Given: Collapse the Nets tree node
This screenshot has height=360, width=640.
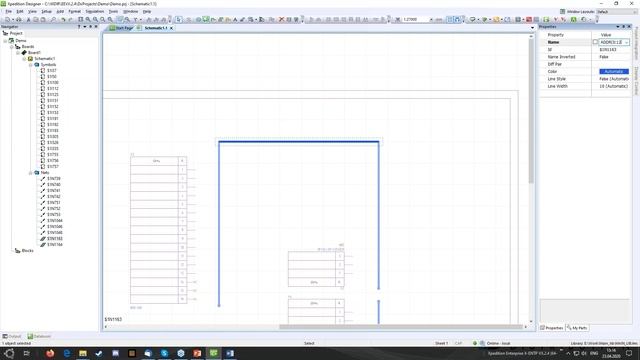Looking at the screenshot, I should (31, 173).
